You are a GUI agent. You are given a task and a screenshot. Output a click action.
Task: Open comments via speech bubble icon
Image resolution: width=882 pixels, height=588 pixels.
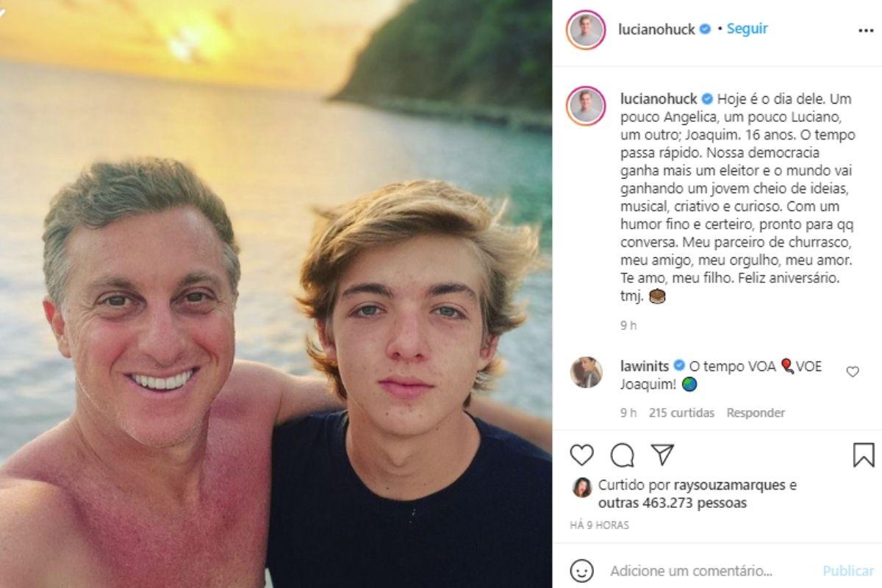point(623,456)
